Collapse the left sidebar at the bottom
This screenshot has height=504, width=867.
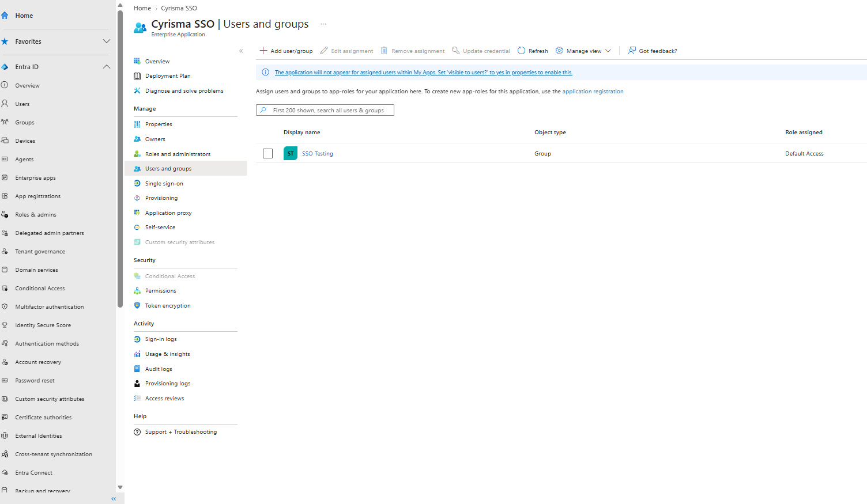point(114,499)
